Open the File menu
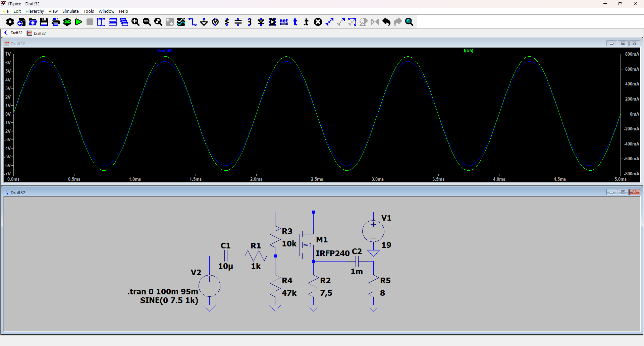This screenshot has width=644, height=346. 5,11
